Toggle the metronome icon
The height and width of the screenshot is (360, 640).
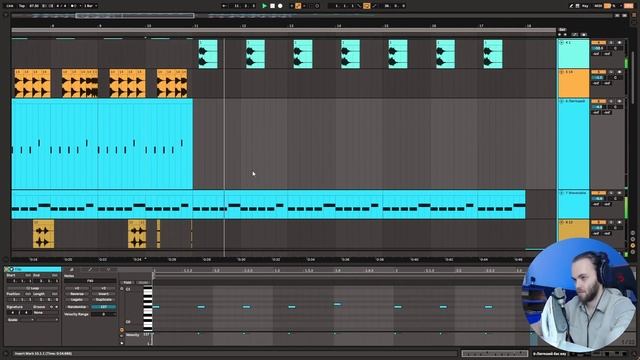point(73,6)
